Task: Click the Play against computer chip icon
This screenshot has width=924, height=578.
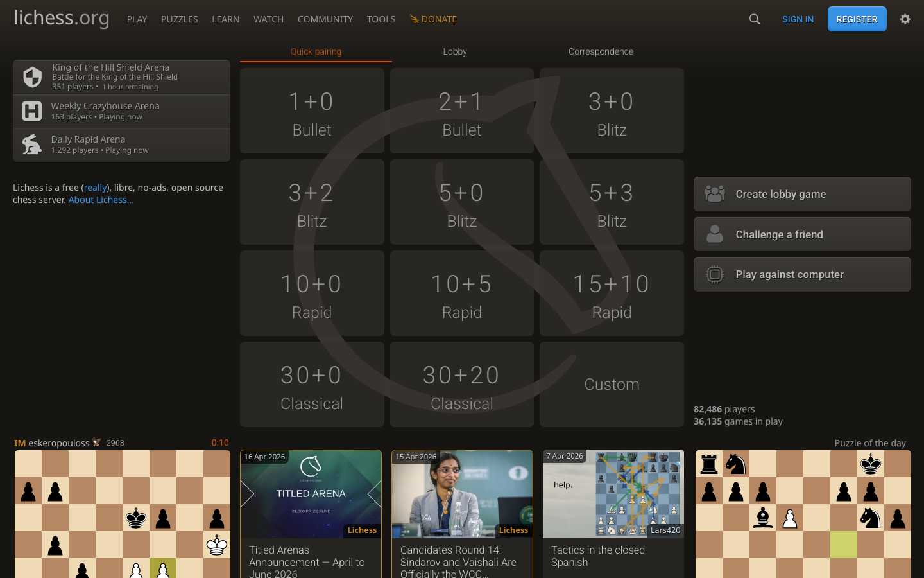Action: pos(715,274)
